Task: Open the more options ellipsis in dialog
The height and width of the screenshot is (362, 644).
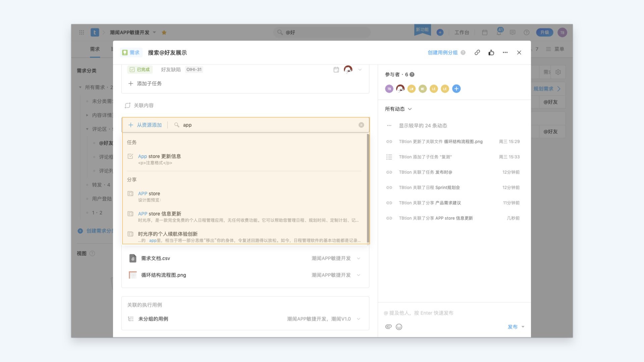Action: [505, 53]
